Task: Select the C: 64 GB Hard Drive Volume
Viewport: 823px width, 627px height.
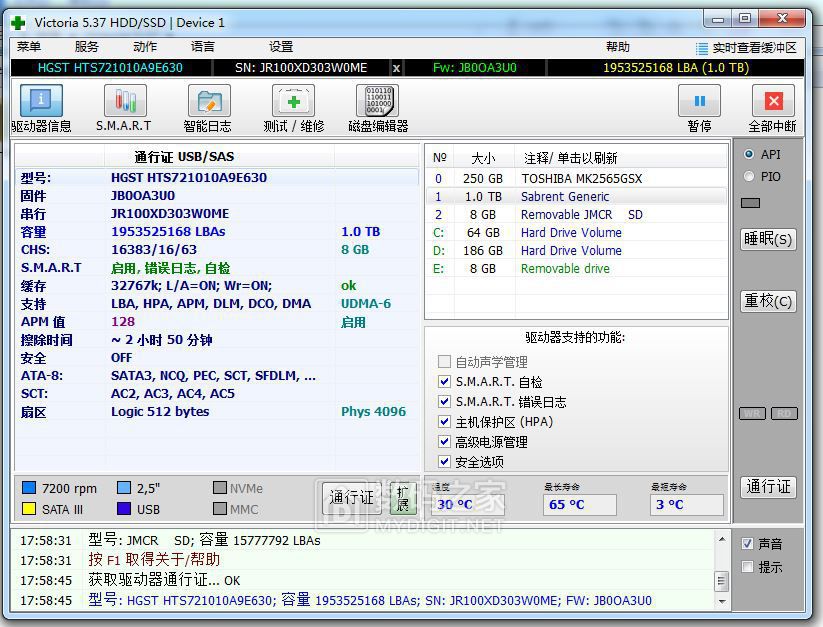Action: pos(576,232)
